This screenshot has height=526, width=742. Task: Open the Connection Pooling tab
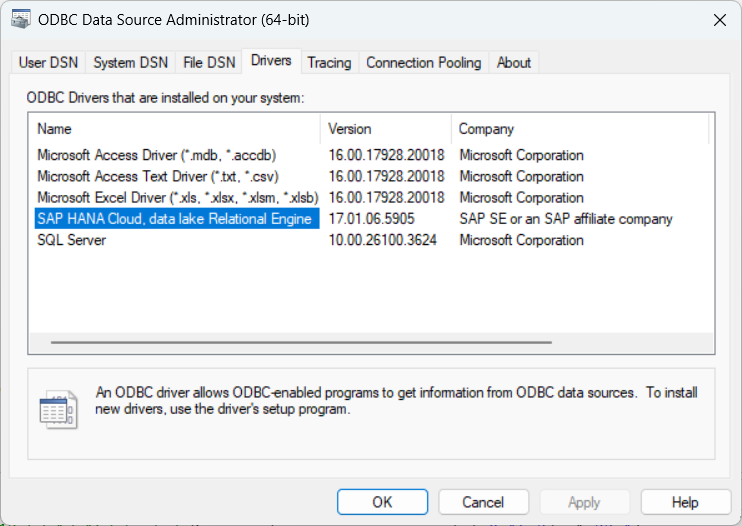(x=424, y=62)
